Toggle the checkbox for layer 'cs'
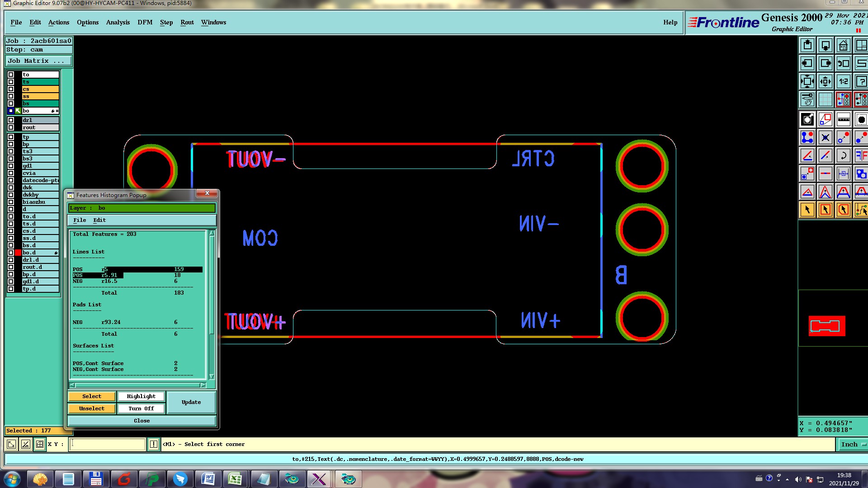Viewport: 868px width, 488px height. 11,89
